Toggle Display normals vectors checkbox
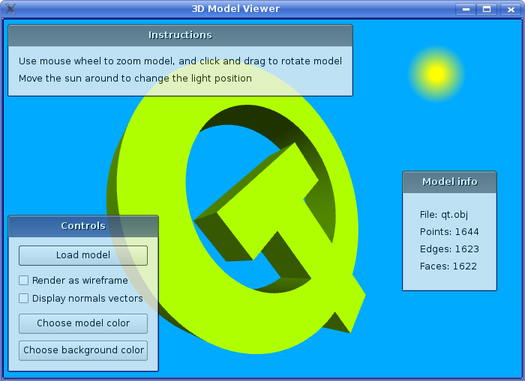This screenshot has height=381, width=525. click(x=24, y=298)
